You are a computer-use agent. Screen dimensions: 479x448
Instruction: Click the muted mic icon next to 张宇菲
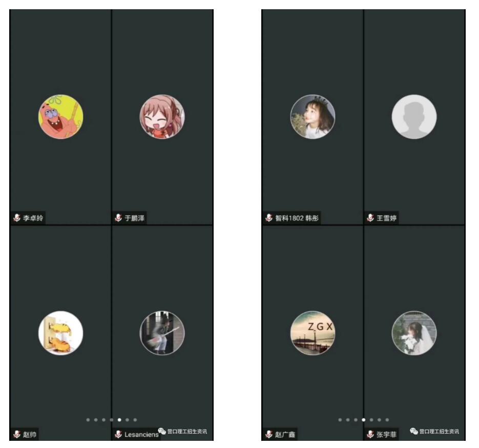370,434
